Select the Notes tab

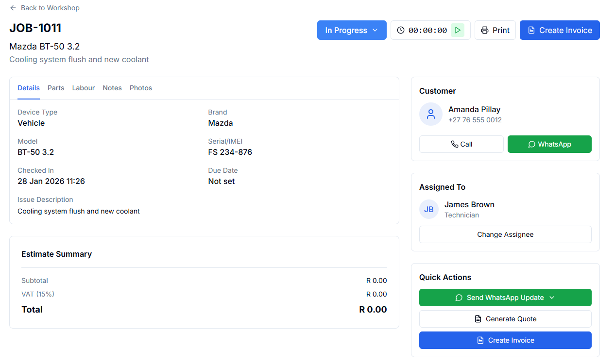point(112,88)
